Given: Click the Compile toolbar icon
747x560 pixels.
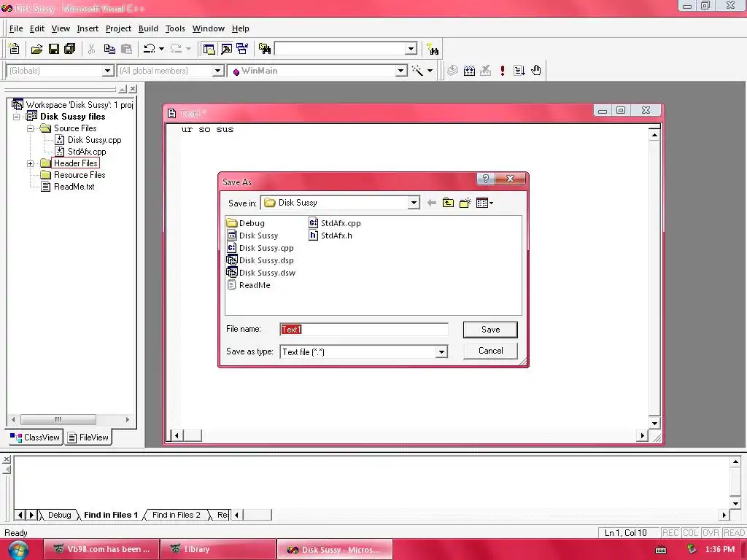Looking at the screenshot, I should 452,71.
